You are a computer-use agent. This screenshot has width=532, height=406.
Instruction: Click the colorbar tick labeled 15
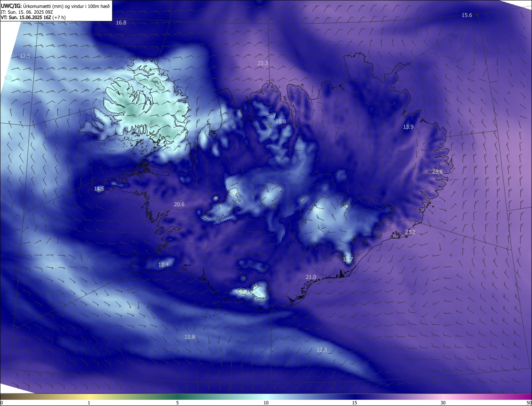355,403
